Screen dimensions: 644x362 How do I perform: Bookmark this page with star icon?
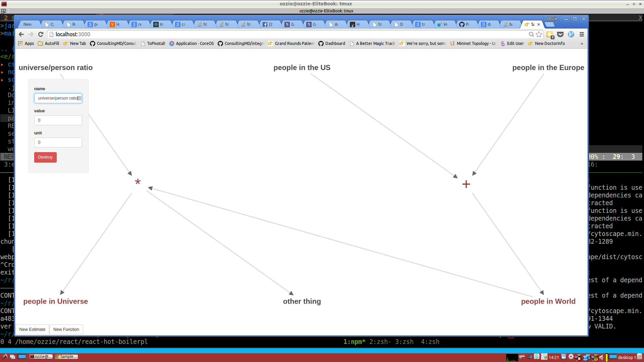[539, 34]
